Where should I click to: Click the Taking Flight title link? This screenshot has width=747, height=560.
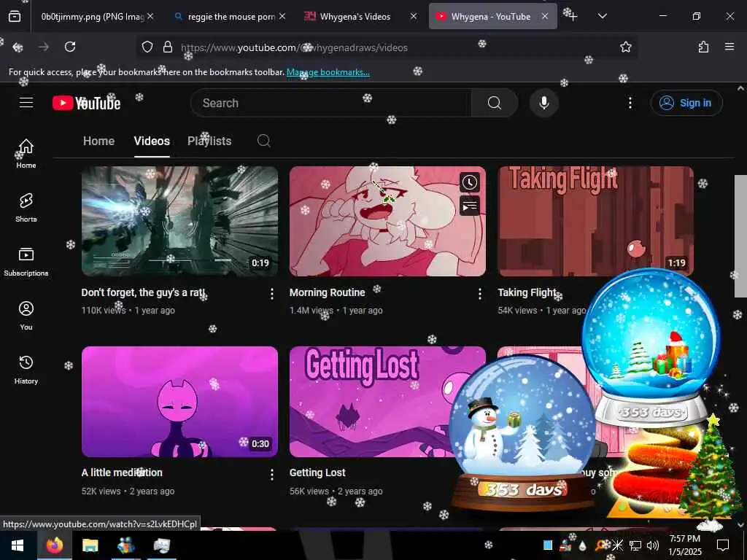coord(527,292)
